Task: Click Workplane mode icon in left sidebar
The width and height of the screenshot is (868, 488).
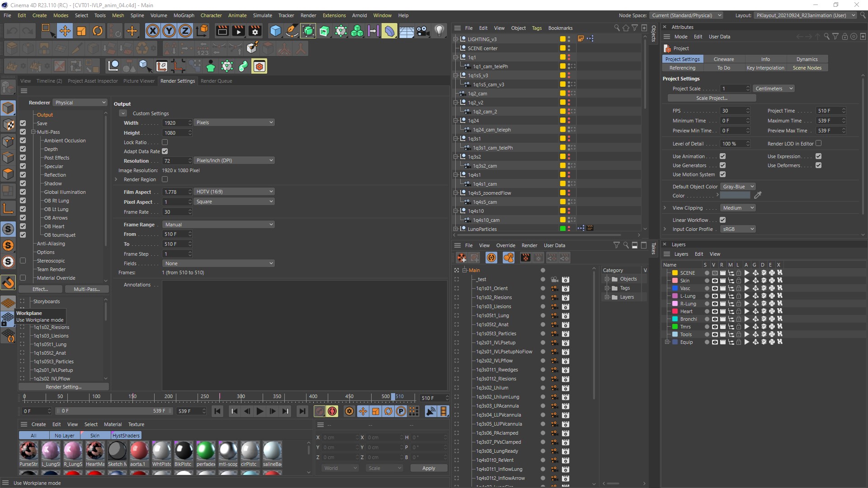Action: (8, 303)
